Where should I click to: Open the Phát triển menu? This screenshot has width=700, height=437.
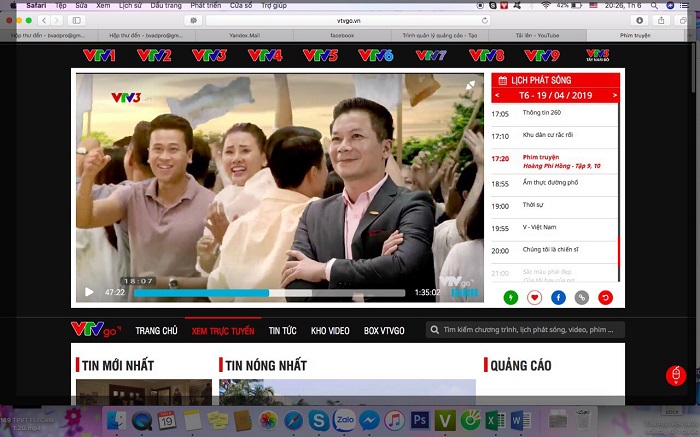tap(206, 6)
